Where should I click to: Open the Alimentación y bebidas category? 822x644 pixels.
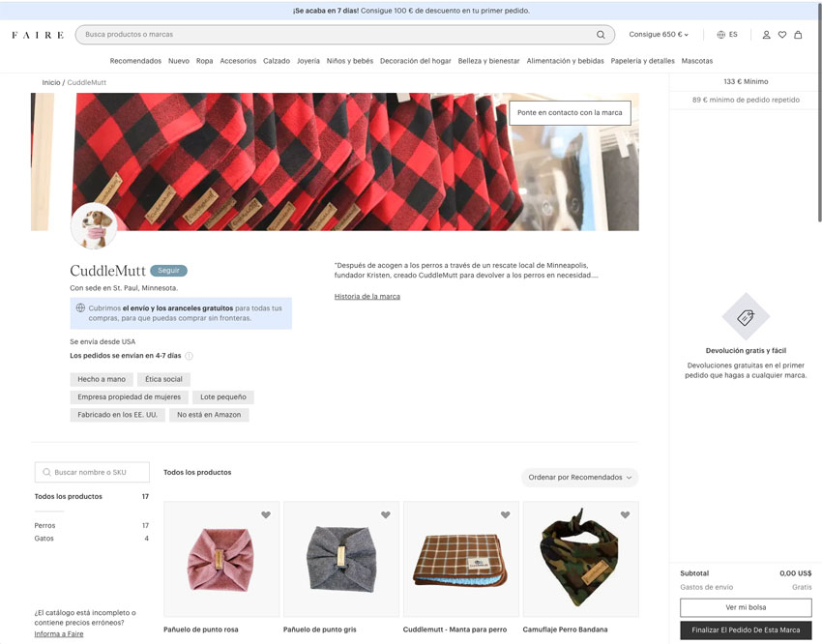565,61
